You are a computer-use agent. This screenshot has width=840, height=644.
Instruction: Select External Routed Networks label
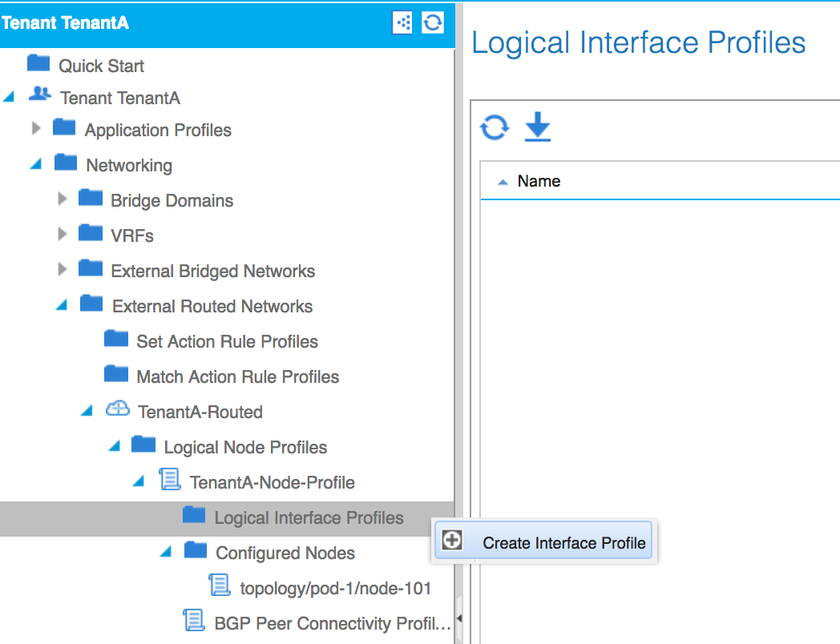pos(212,306)
